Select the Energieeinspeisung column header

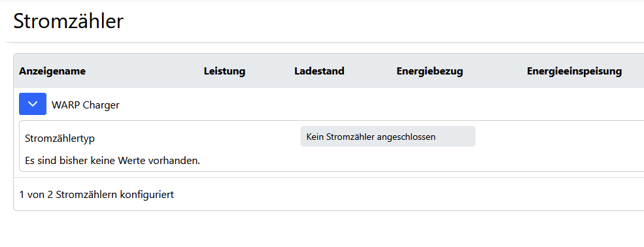tap(574, 71)
